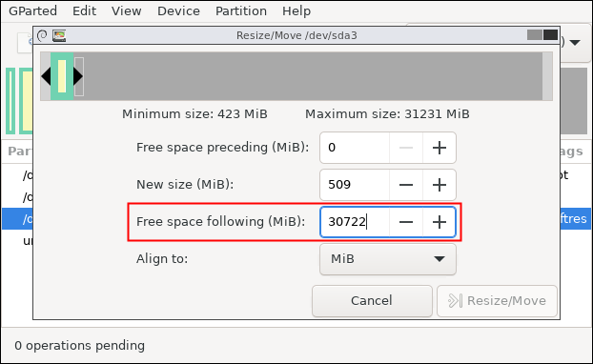This screenshot has width=593, height=364.
Task: Open the View menu
Action: tap(126, 11)
